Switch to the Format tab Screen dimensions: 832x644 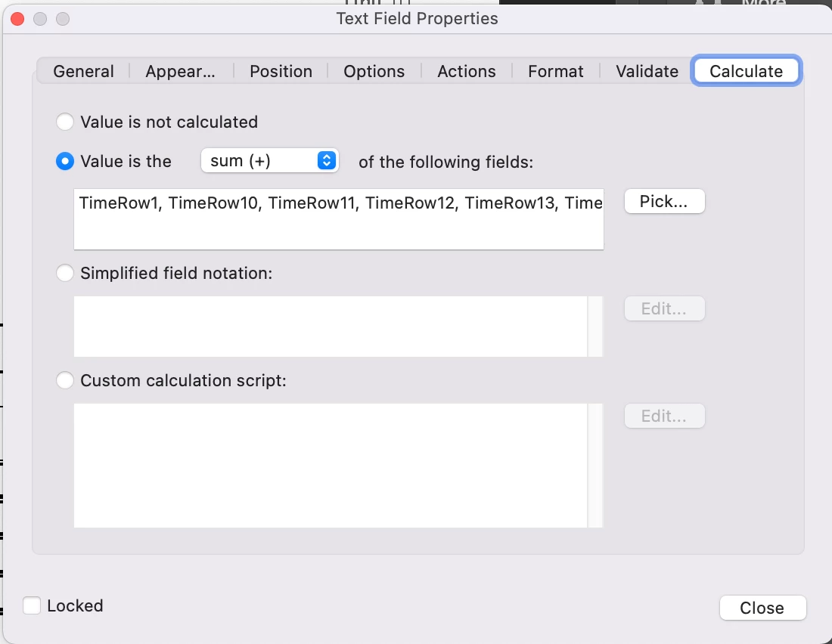coord(556,71)
